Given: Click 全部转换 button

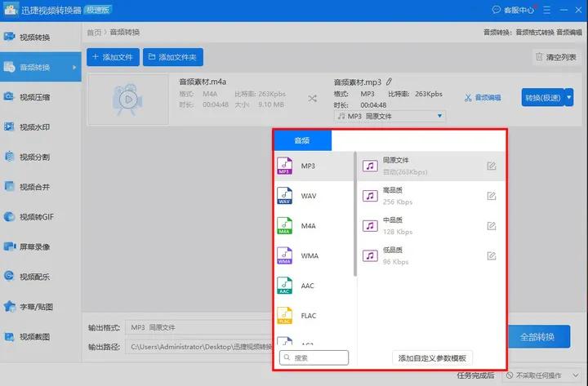Looking at the screenshot, I should [538, 336].
